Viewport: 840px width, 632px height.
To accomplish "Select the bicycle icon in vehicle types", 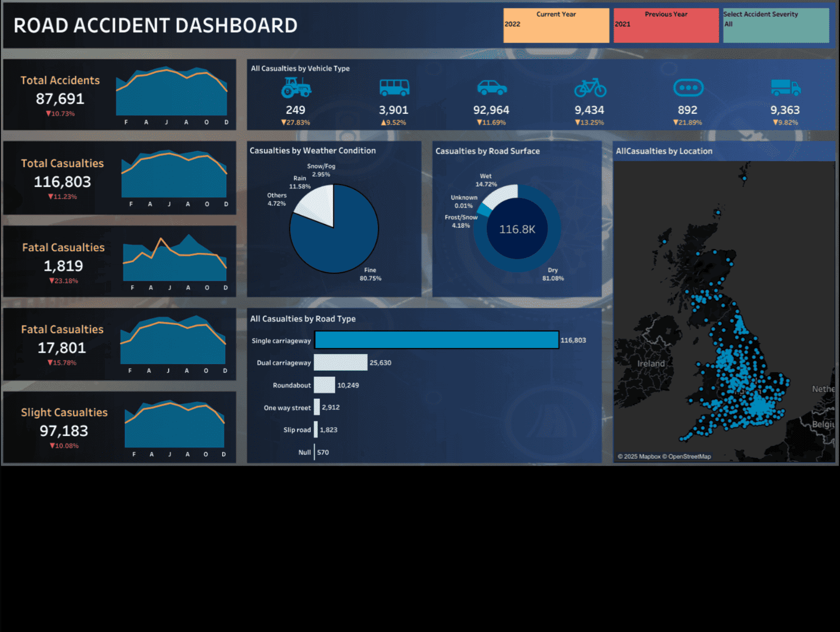I will point(590,87).
